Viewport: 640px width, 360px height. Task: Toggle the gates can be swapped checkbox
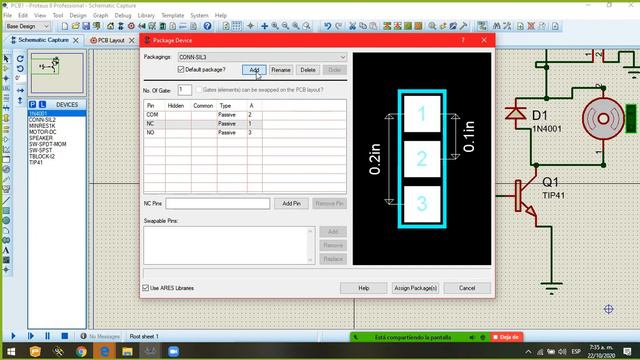[199, 90]
